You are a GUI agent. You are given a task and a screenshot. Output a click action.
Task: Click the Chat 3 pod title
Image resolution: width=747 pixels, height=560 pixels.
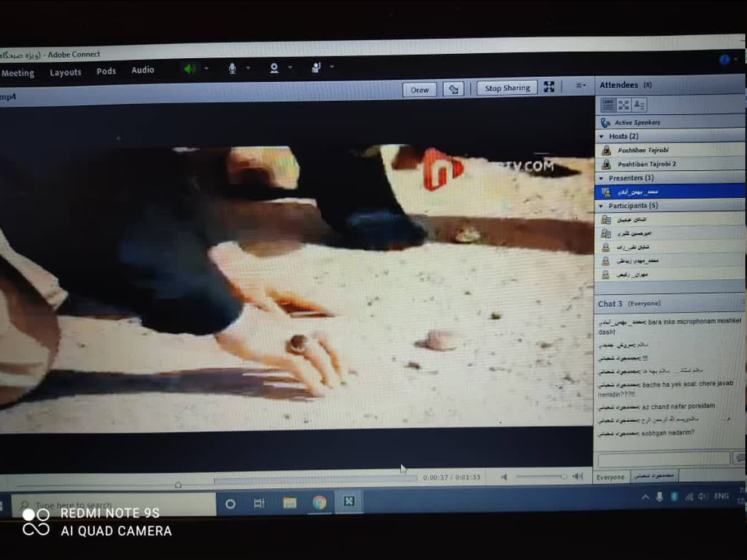point(610,304)
